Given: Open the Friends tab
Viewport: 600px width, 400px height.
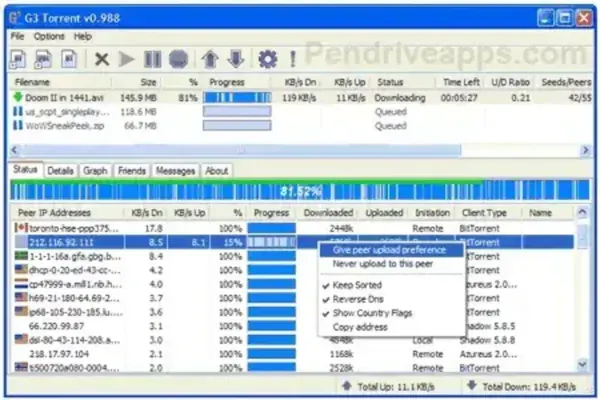Looking at the screenshot, I should [132, 171].
